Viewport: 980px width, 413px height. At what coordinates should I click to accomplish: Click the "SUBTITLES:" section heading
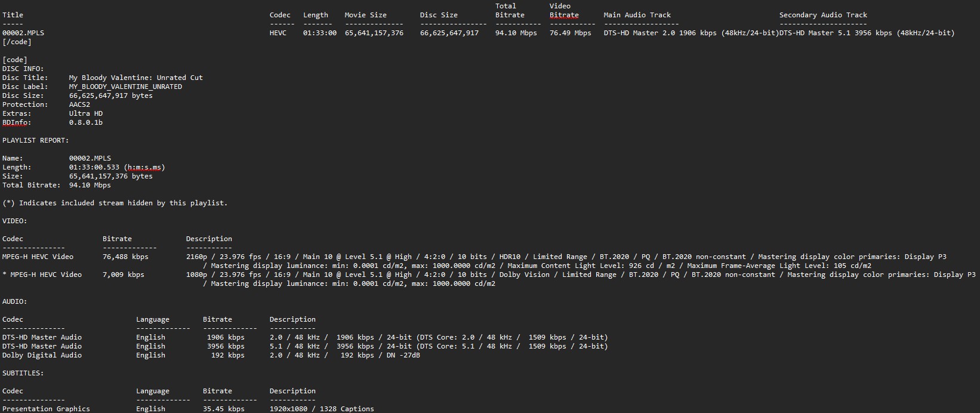pos(23,373)
